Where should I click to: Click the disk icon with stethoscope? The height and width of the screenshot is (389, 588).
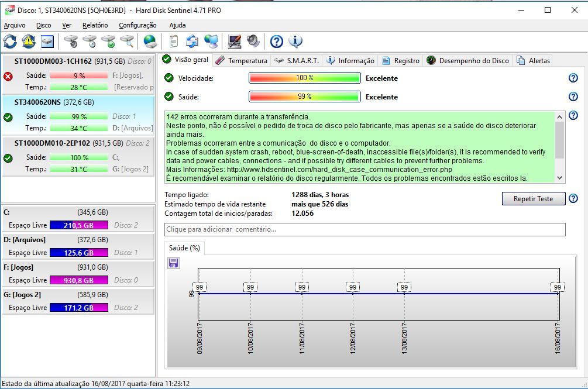click(71, 41)
